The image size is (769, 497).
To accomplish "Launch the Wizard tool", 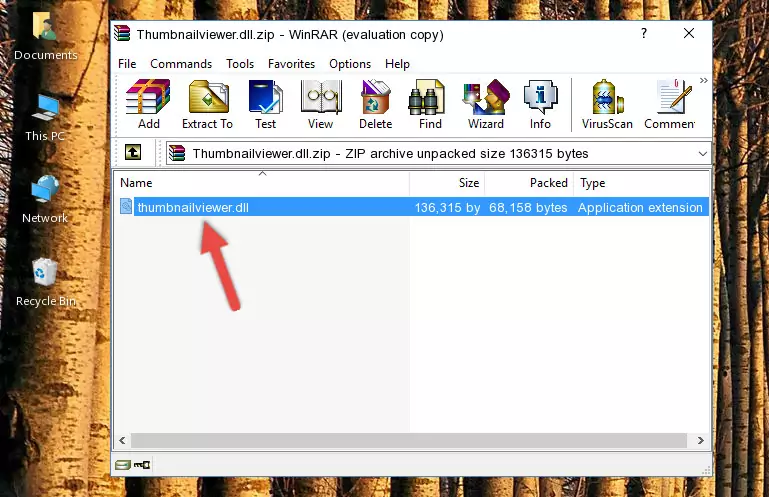I will point(486,104).
